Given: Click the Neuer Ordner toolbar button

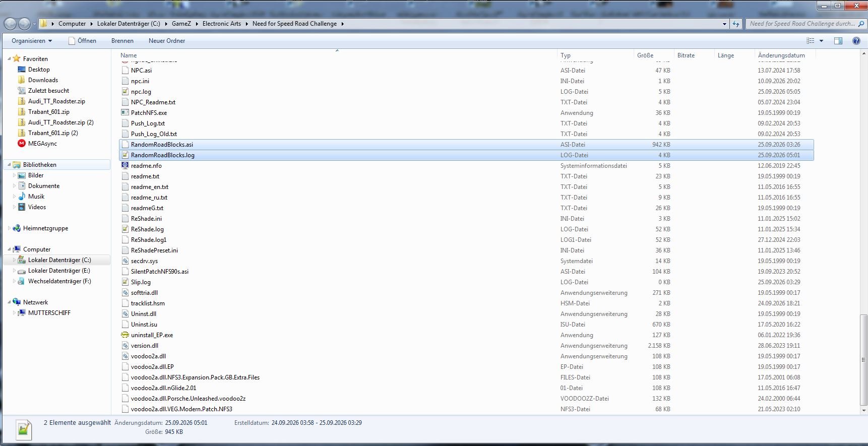Looking at the screenshot, I should [167, 41].
